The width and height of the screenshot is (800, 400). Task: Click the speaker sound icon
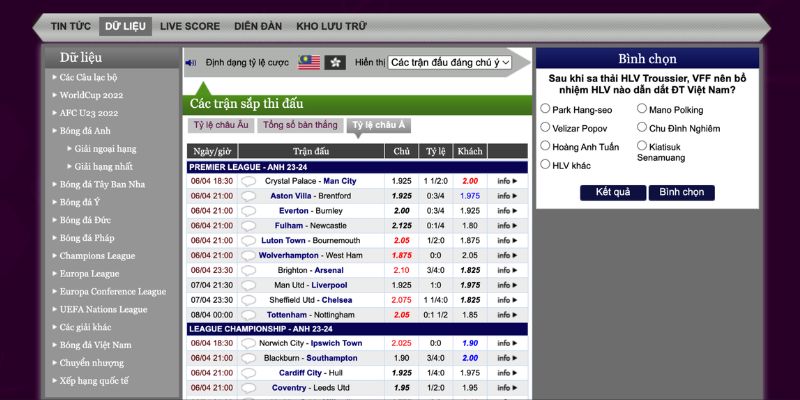click(x=191, y=63)
